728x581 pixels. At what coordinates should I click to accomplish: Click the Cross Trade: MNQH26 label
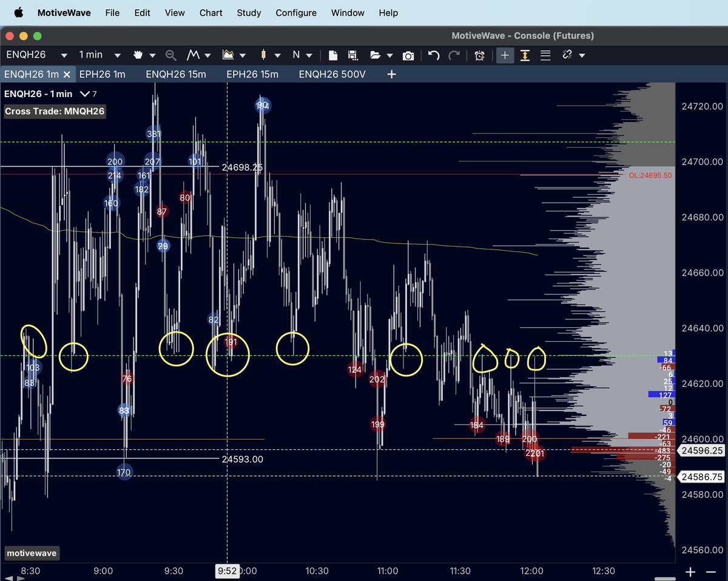[55, 112]
